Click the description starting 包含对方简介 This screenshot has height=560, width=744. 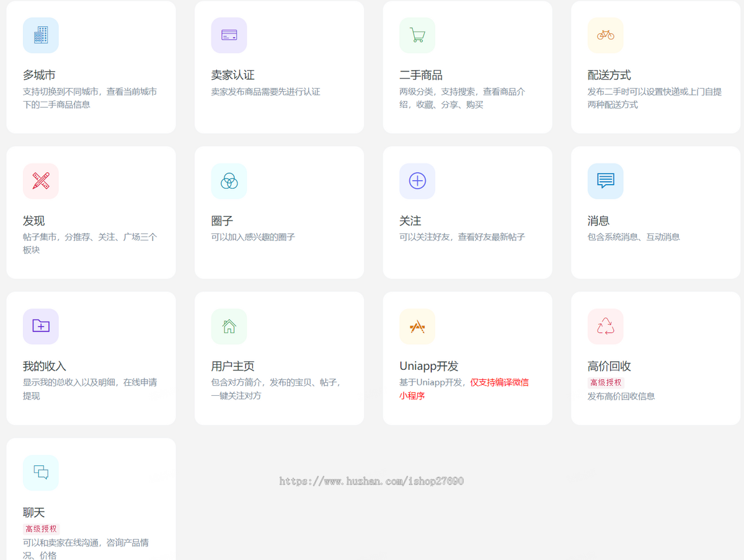point(277,389)
